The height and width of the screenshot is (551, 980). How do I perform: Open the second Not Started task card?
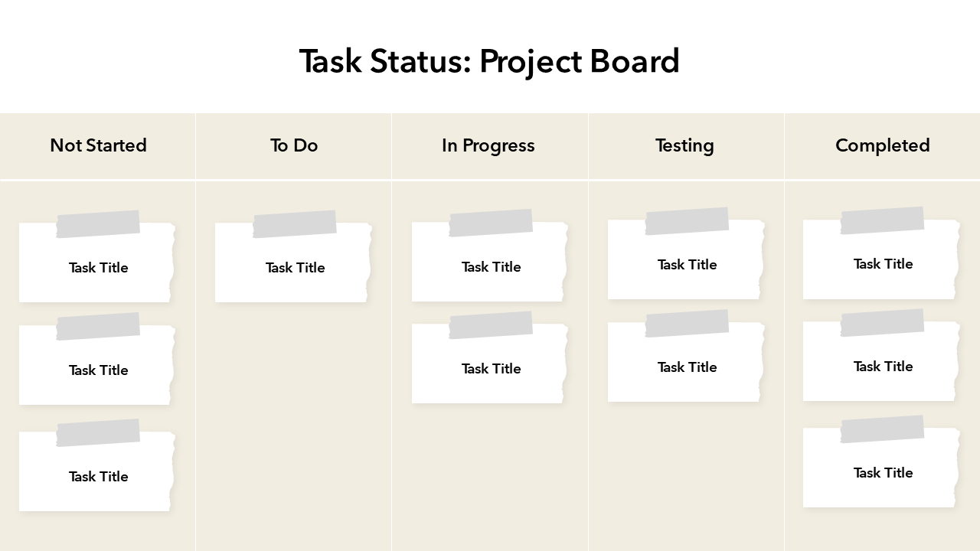[97, 370]
